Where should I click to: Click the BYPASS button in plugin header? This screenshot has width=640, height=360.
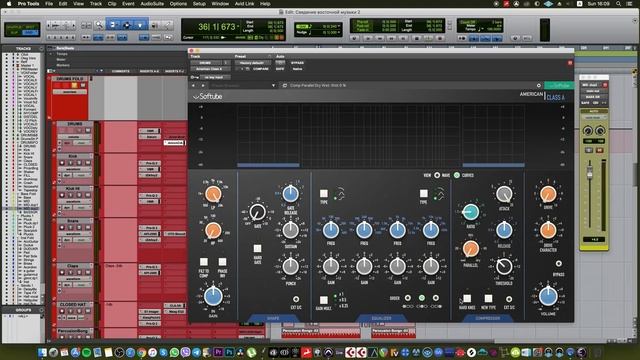click(297, 63)
